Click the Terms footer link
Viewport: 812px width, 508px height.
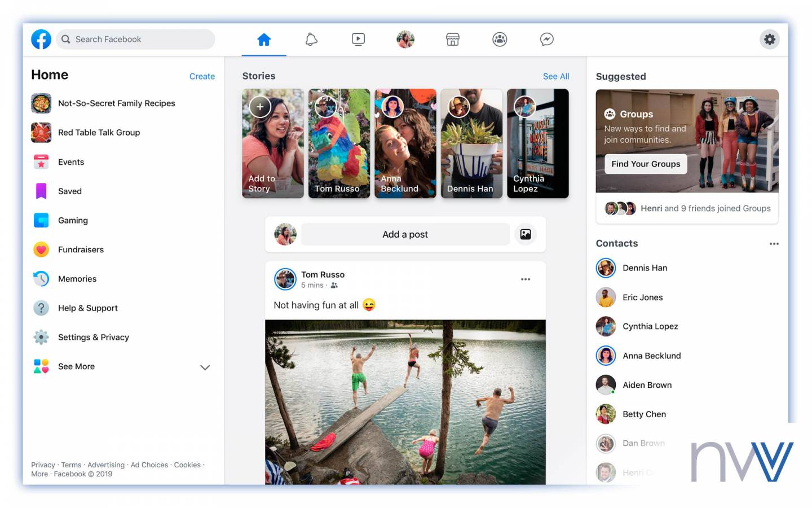click(71, 465)
